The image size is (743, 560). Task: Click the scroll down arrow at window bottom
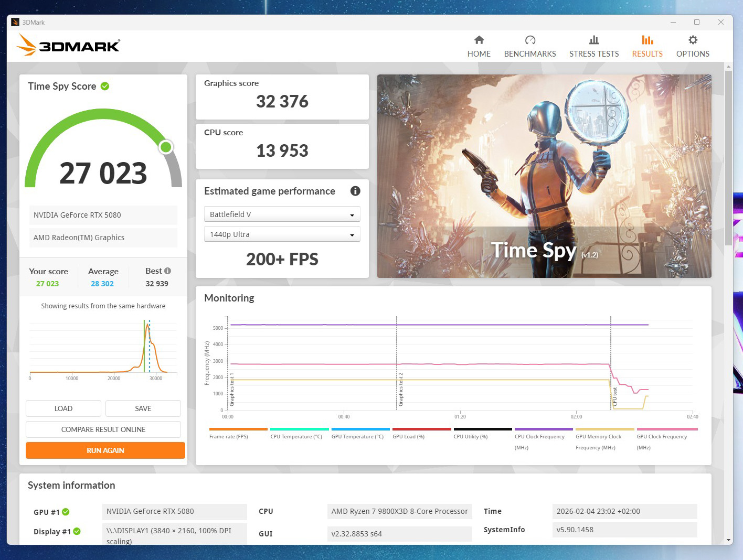point(728,540)
